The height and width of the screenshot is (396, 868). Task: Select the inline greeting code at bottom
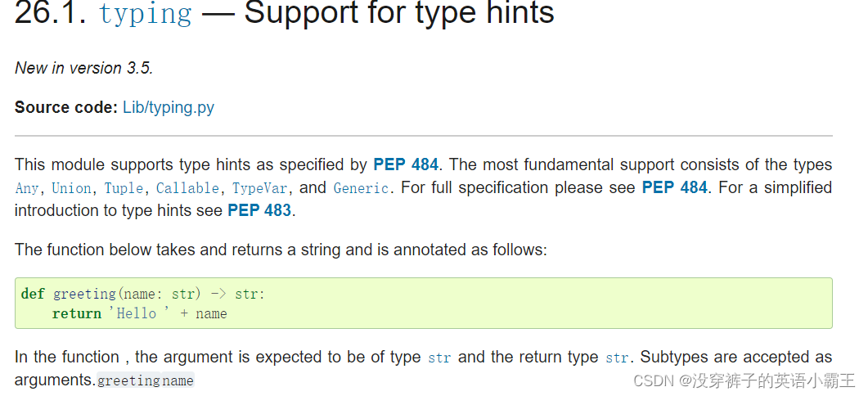click(128, 381)
